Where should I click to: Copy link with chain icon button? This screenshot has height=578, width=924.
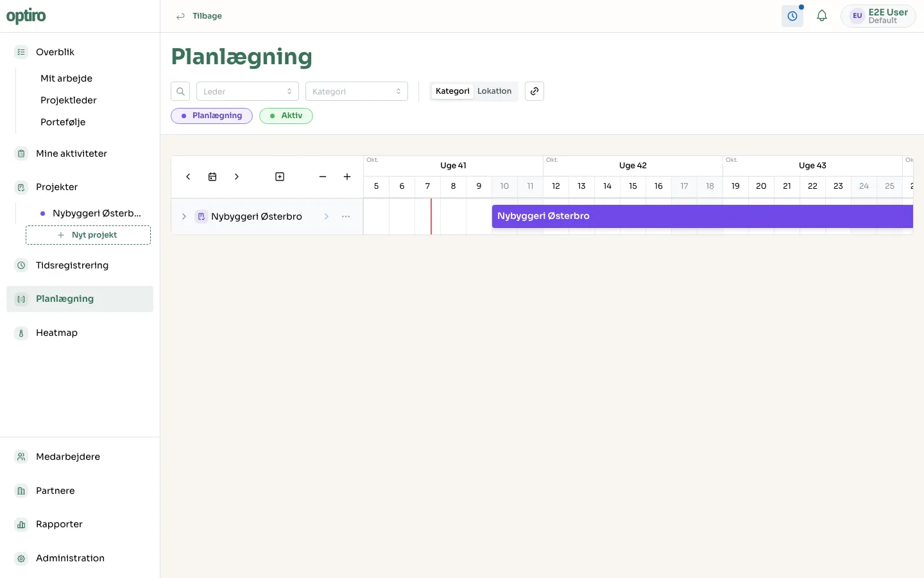point(535,91)
